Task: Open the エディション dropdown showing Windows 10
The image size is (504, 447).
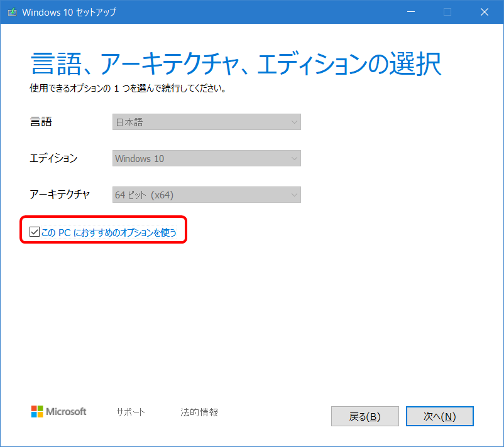Action: coord(206,158)
